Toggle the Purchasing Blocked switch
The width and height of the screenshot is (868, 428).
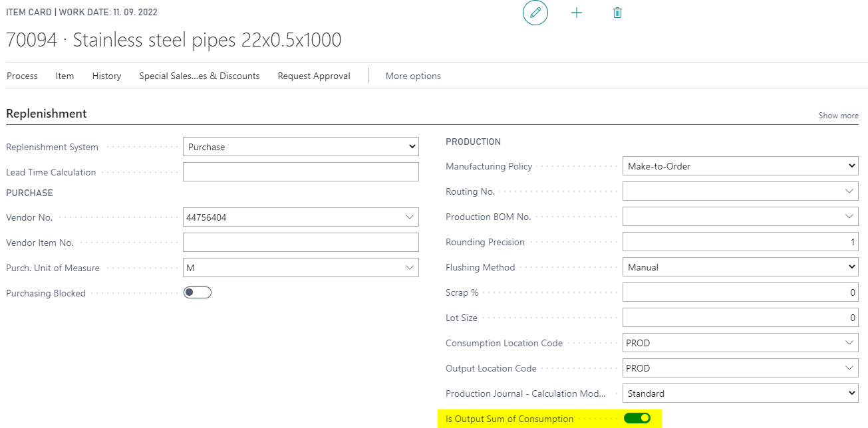198,292
